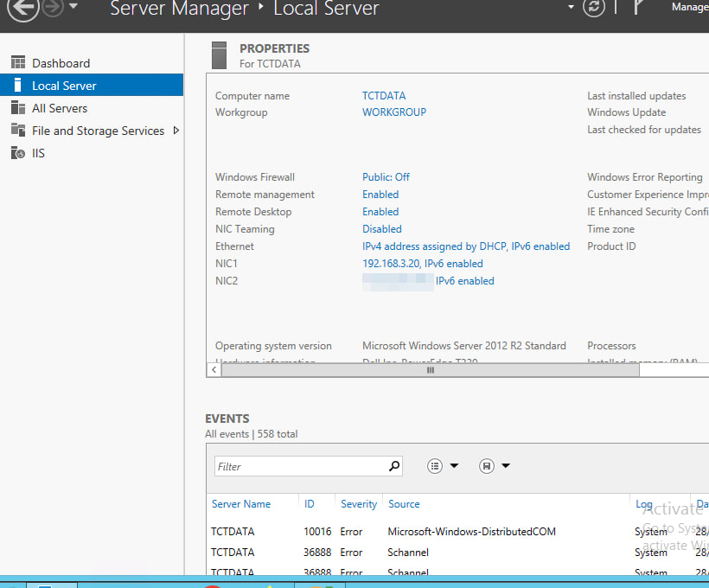
Task: Select the Microsoft-Windows-DistributedCOM event row
Action: tap(457, 532)
